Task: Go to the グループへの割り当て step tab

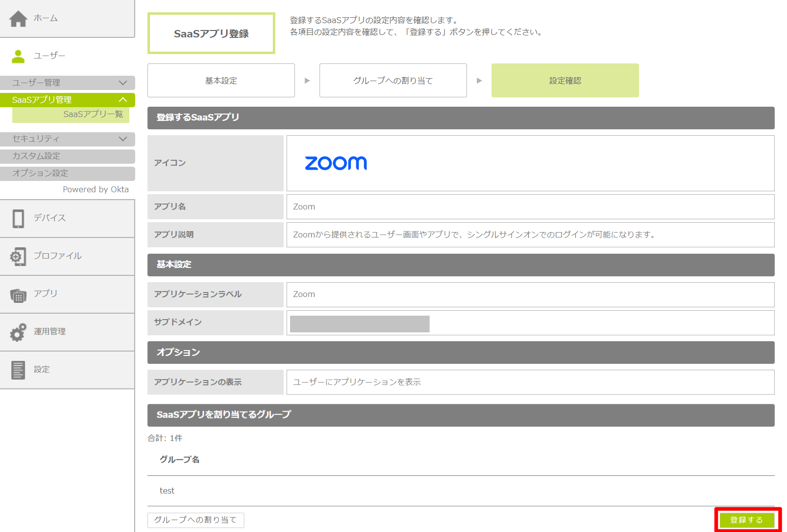Action: point(393,81)
